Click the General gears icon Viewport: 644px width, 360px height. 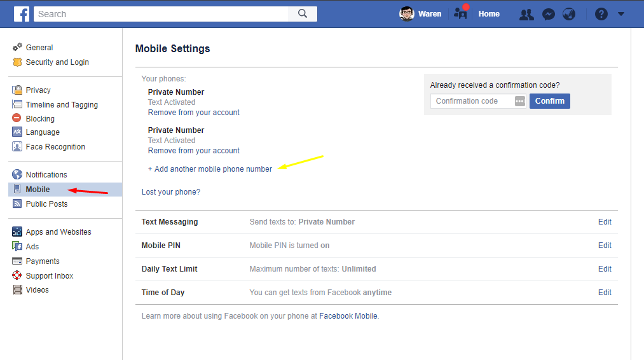click(x=17, y=47)
